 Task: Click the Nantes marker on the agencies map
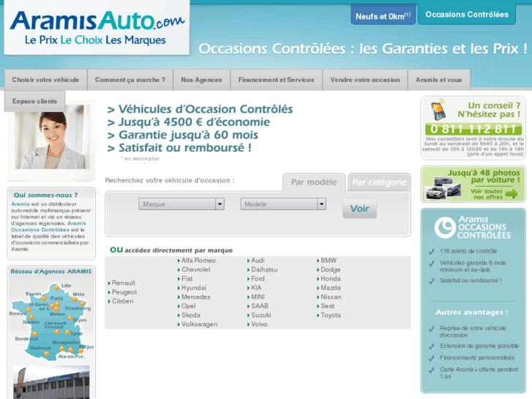click(x=31, y=317)
